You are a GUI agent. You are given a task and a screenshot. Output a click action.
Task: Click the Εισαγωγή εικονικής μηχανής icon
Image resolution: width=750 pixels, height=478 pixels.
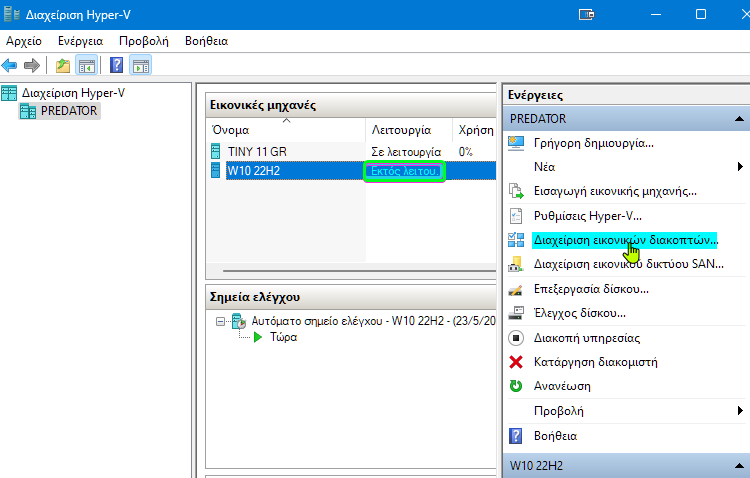pyautogui.click(x=516, y=191)
